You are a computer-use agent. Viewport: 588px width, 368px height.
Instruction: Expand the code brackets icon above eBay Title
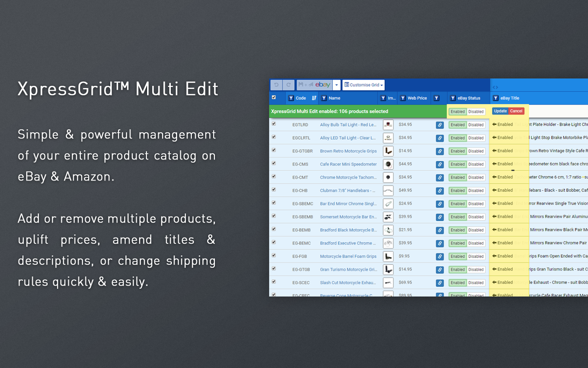495,87
